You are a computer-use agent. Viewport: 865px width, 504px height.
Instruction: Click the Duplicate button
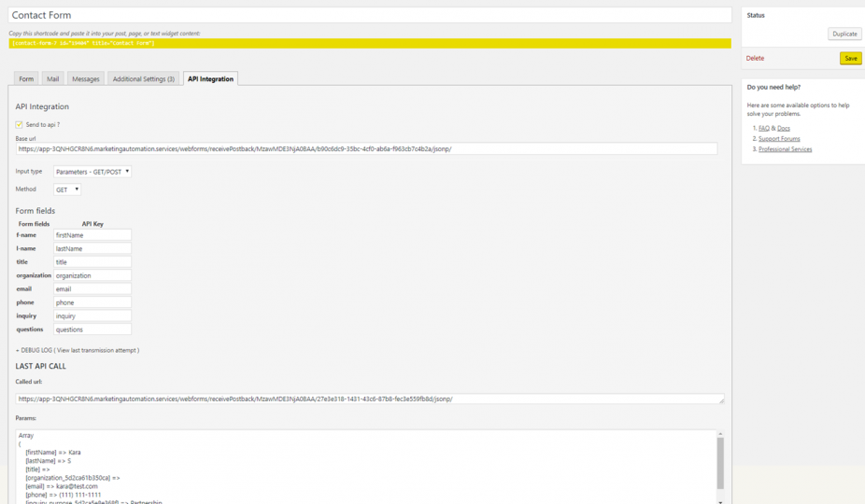tap(844, 34)
